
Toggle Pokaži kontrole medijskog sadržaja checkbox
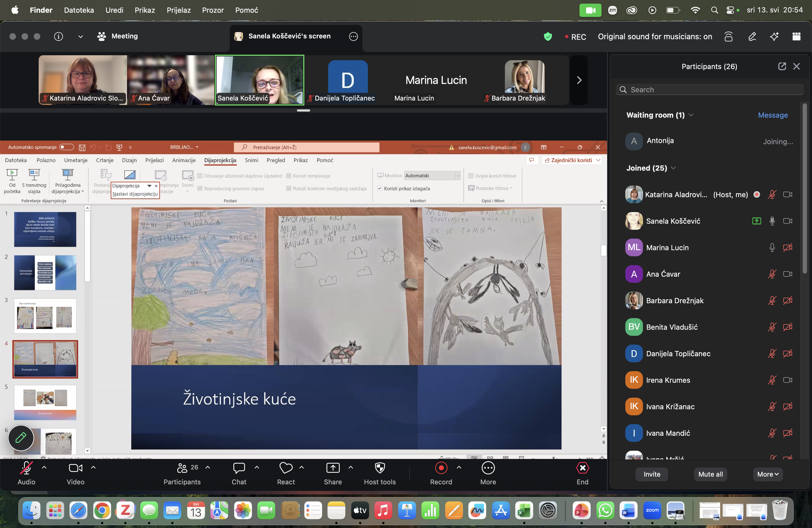[289, 188]
